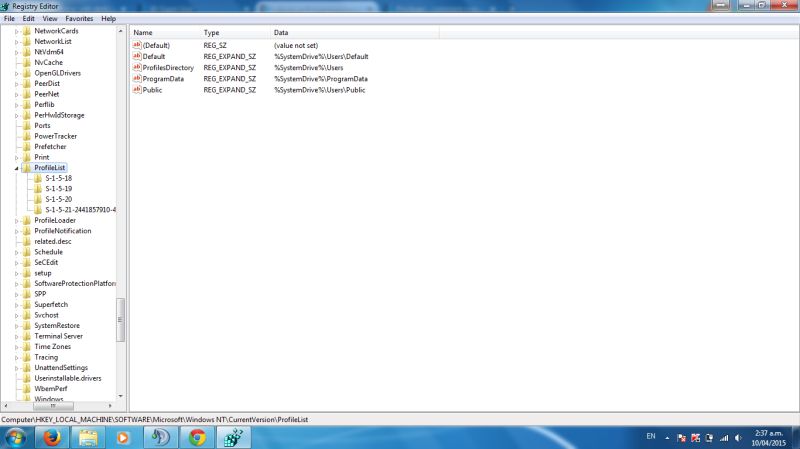
Task: Select the related.desc key
Action: coord(53,241)
